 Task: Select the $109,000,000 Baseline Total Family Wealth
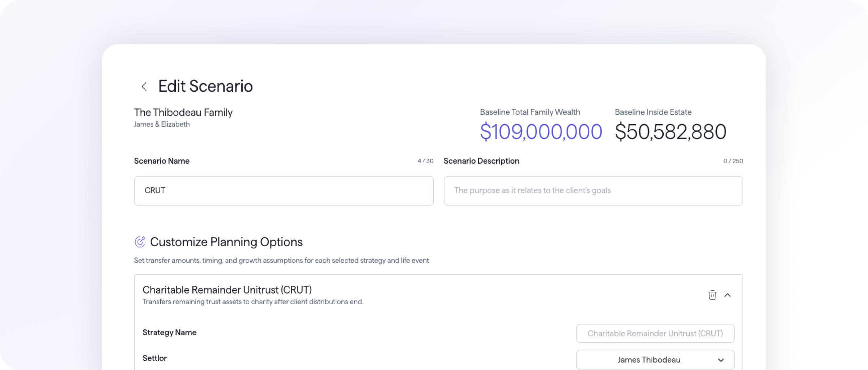point(541,131)
